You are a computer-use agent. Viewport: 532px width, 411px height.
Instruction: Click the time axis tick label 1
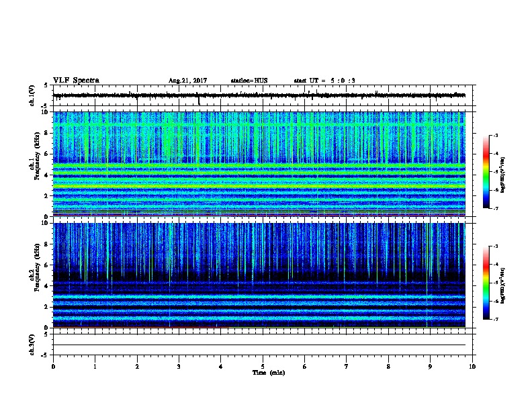(x=95, y=367)
